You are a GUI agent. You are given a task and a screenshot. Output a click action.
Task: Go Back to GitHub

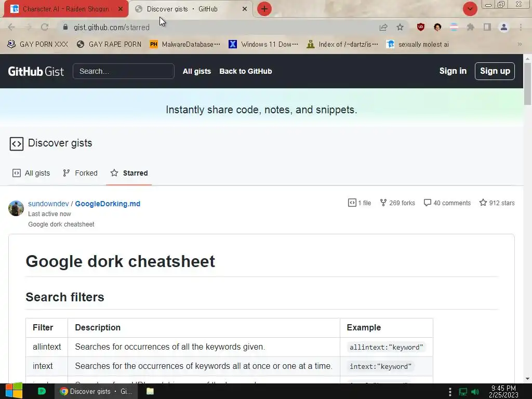coord(246,71)
